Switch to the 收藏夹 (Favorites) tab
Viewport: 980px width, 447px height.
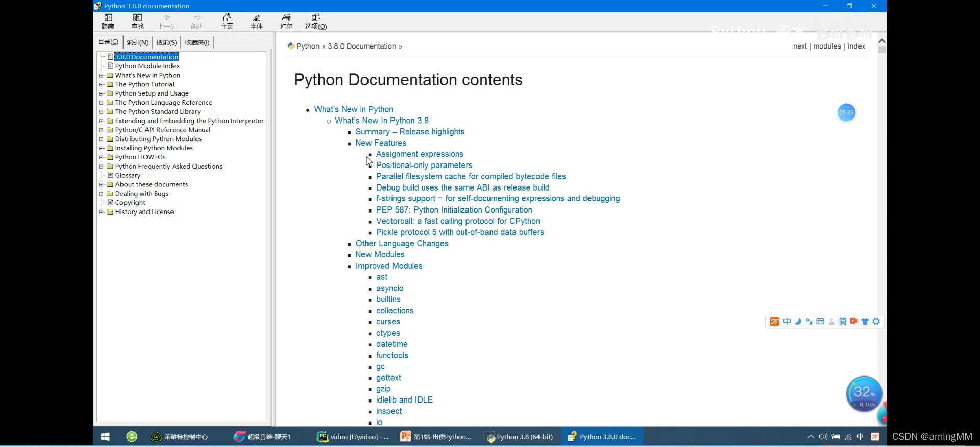[197, 42]
